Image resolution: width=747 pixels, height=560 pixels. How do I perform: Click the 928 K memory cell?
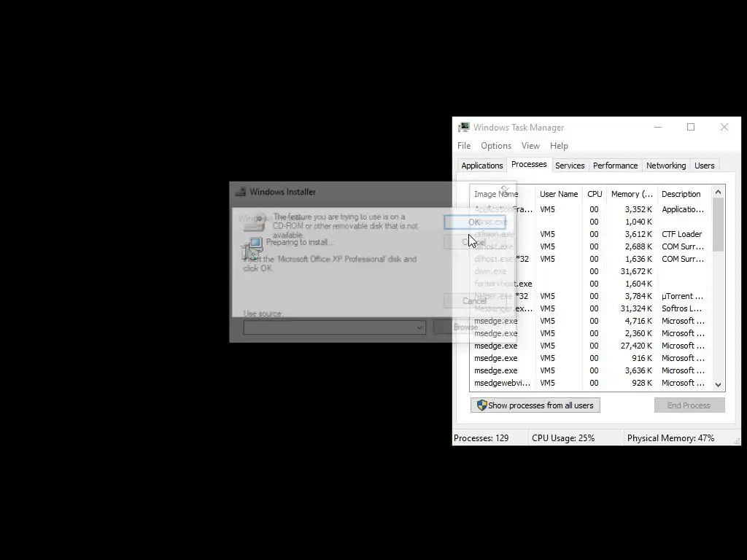(x=642, y=383)
